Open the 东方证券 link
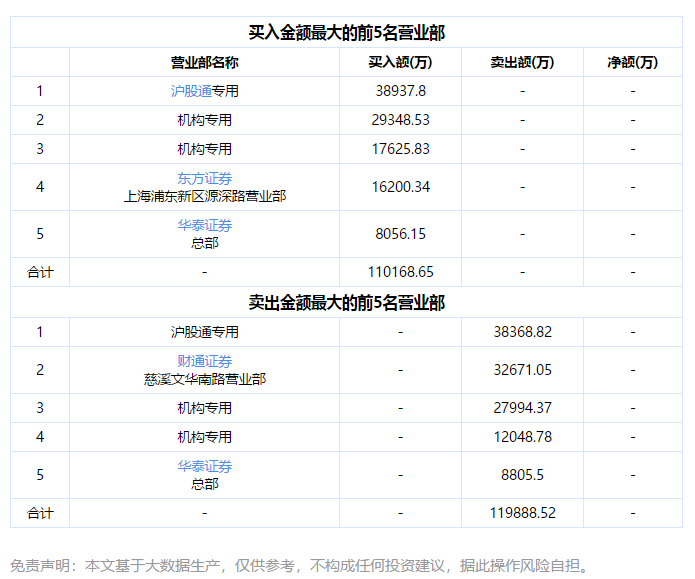Image resolution: width=695 pixels, height=579 pixels. coord(205,178)
